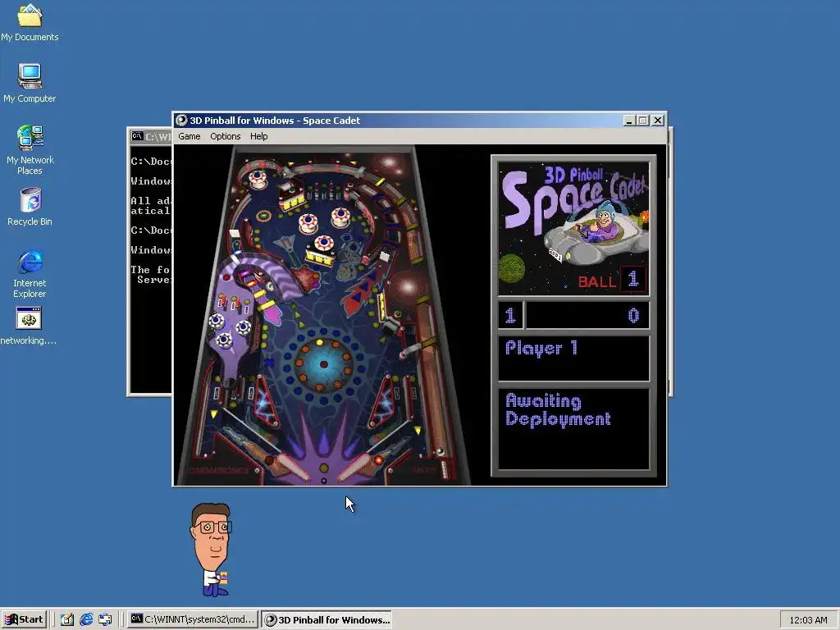Screen dimensions: 840x630
Task: Click the cmd window's title bar icon
Action: click(137, 136)
